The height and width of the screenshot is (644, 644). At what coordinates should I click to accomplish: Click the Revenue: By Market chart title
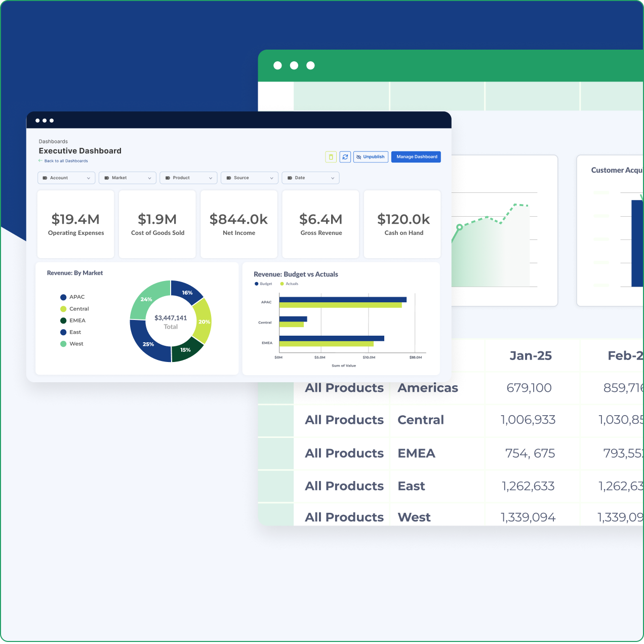pos(75,273)
